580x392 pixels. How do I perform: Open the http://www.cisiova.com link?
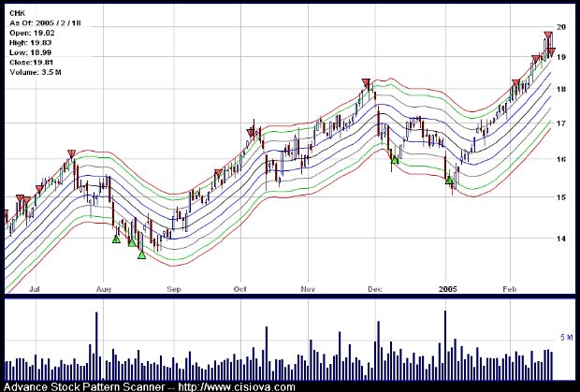[237, 386]
